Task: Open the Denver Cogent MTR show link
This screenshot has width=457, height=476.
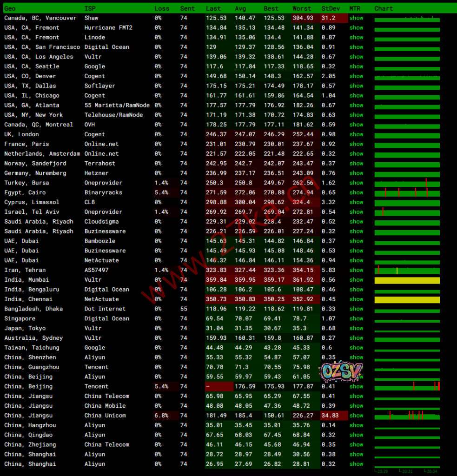Action: pos(356,76)
